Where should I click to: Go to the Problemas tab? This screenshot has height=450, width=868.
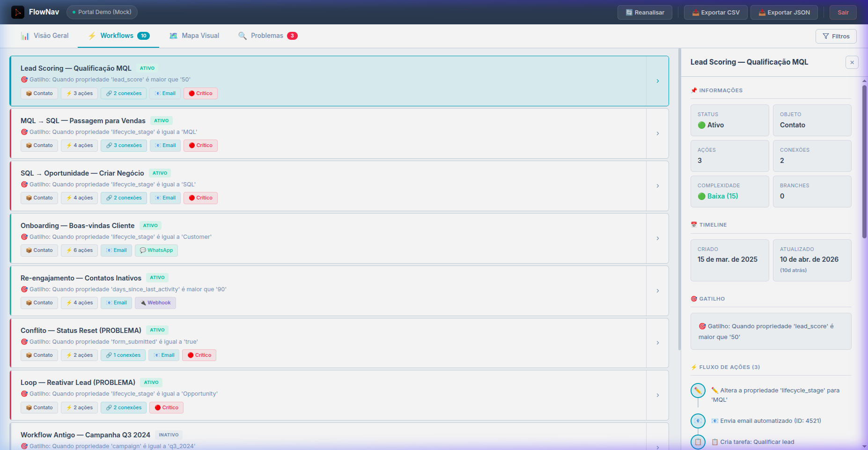point(268,36)
